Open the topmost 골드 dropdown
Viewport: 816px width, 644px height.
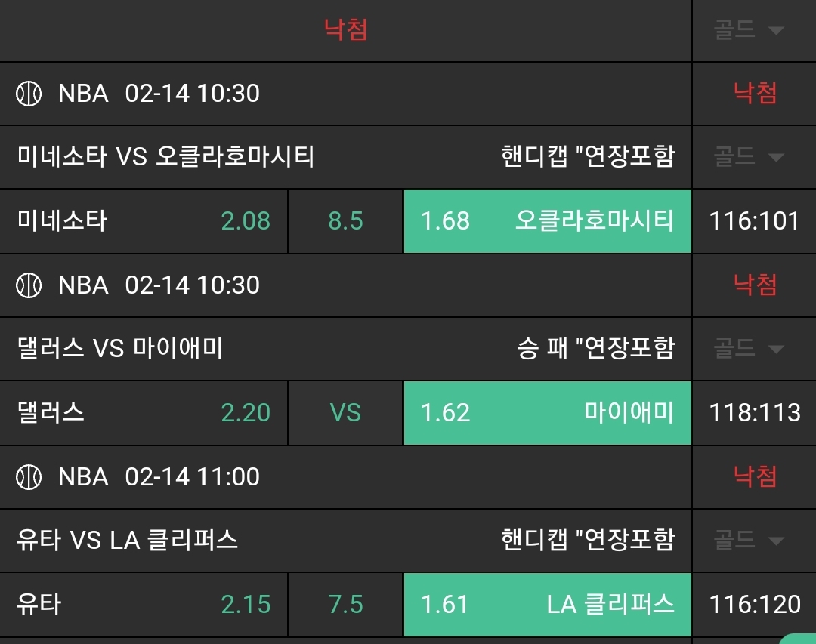748,30
